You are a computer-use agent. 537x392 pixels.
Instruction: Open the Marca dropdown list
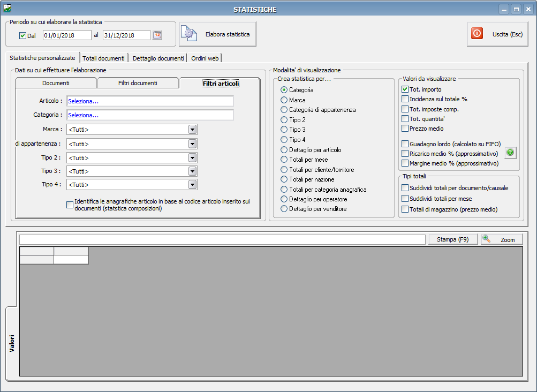pos(192,130)
